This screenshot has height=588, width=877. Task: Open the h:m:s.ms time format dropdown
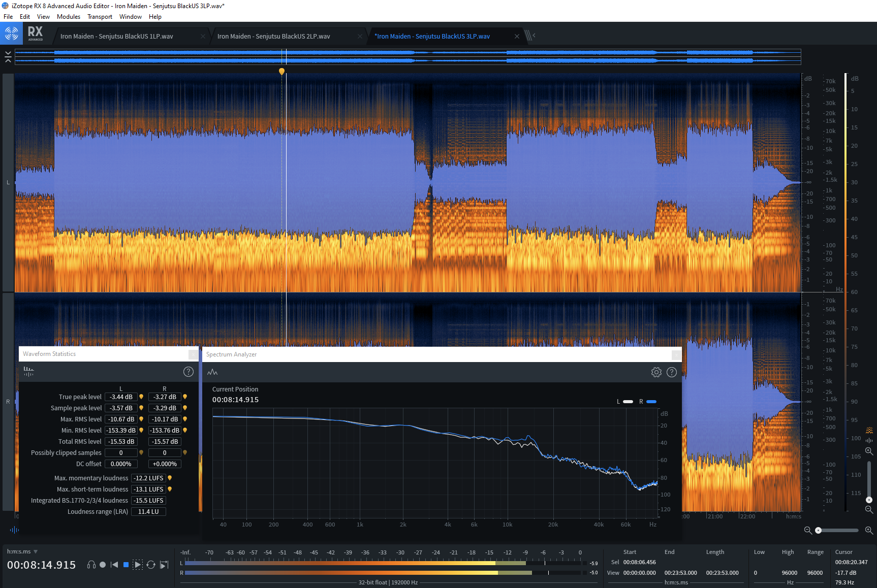(x=22, y=551)
